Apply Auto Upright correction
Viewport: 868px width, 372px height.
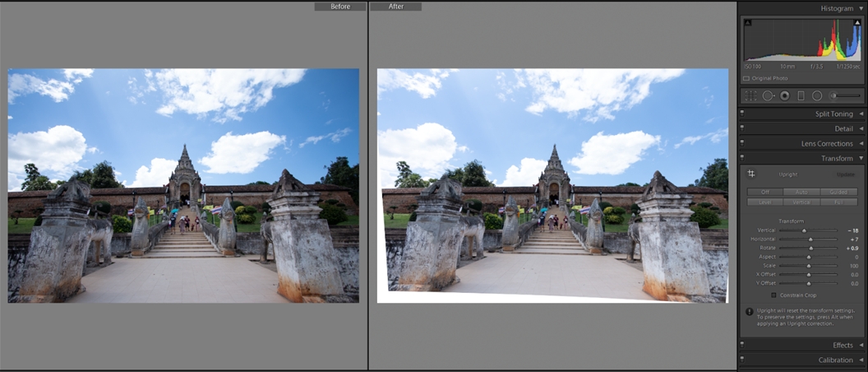(801, 192)
